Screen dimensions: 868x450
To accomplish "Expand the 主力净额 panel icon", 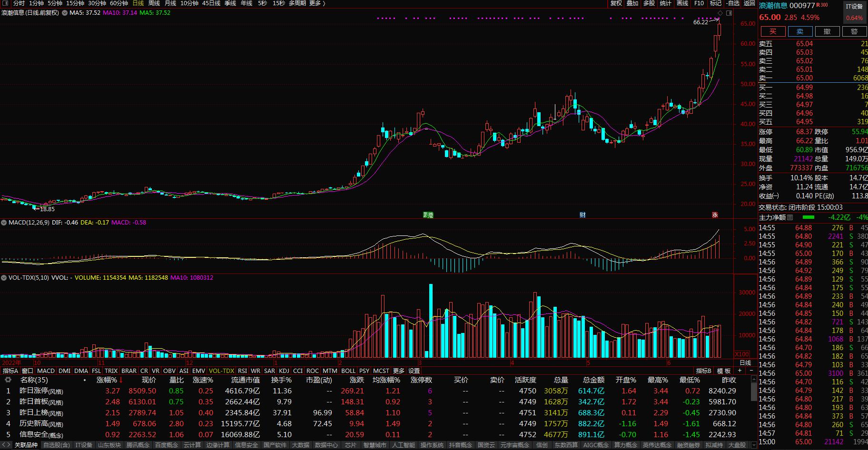I will pyautogui.click(x=790, y=217).
